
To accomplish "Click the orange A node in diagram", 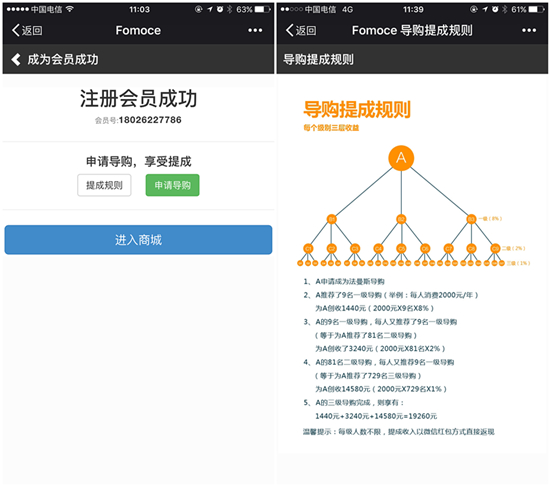I will point(401,158).
